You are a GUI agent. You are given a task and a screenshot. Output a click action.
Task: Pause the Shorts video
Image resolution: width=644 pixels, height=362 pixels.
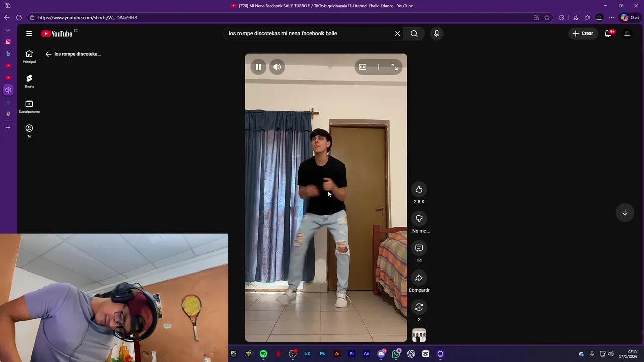point(258,67)
